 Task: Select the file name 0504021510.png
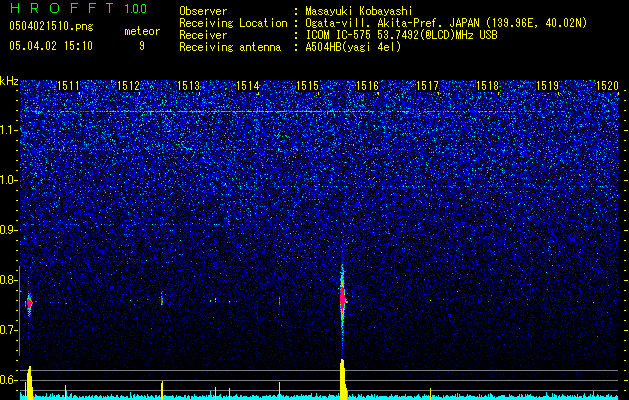click(x=51, y=27)
